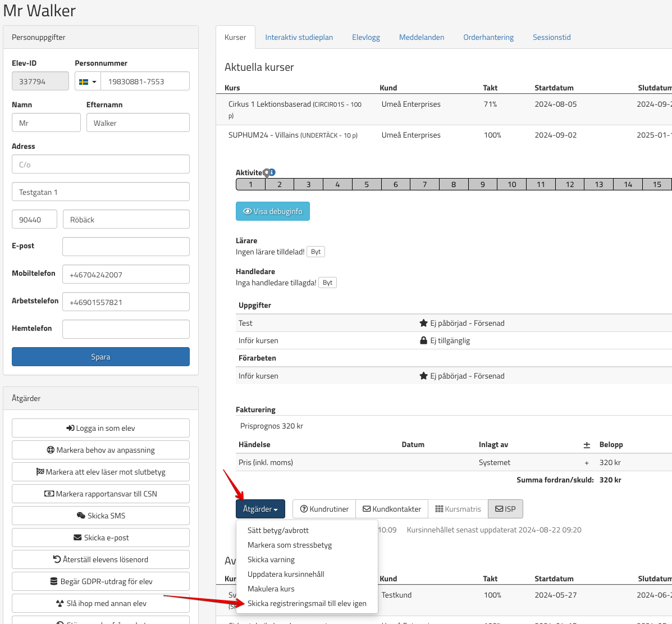Open the Swedish flag country dropdown
This screenshot has height=624, width=672.
88,81
